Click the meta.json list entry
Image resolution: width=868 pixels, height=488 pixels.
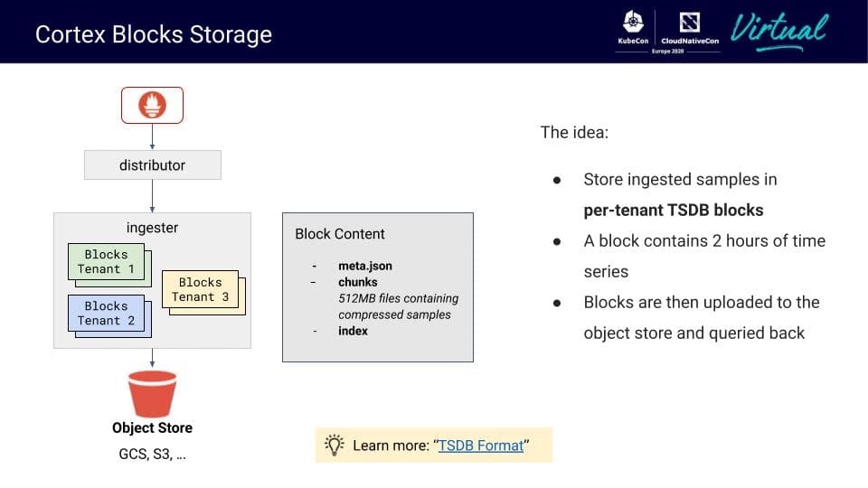click(x=364, y=266)
